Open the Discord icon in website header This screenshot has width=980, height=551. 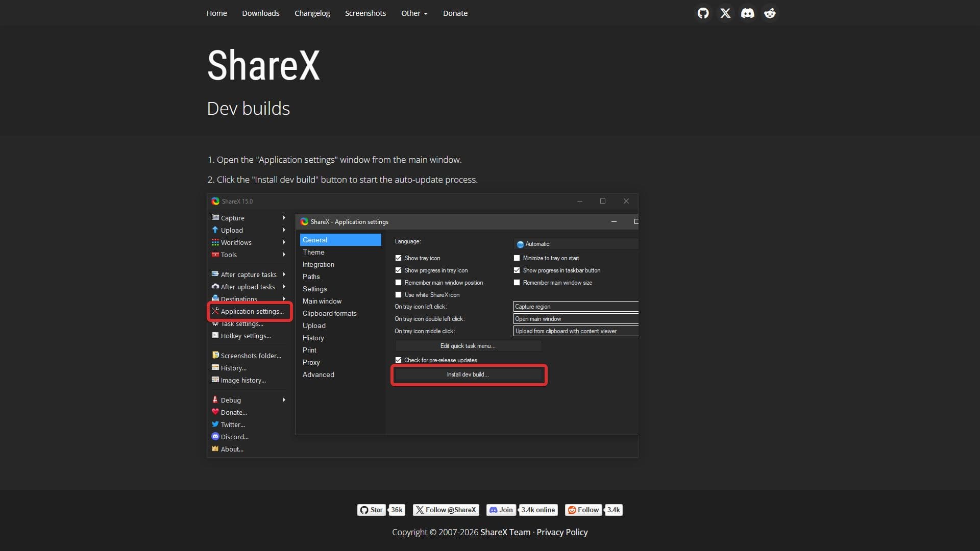point(747,13)
